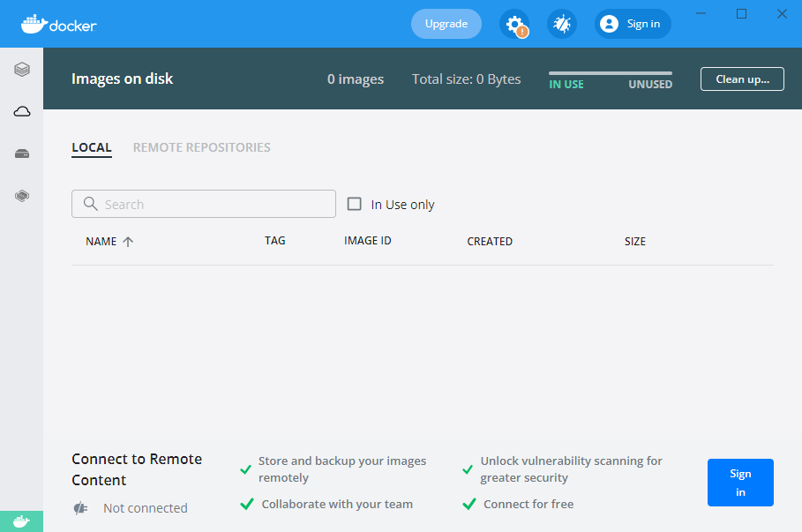This screenshot has width=802, height=532.
Task: Close the Docker Desktop window
Action: 782,14
